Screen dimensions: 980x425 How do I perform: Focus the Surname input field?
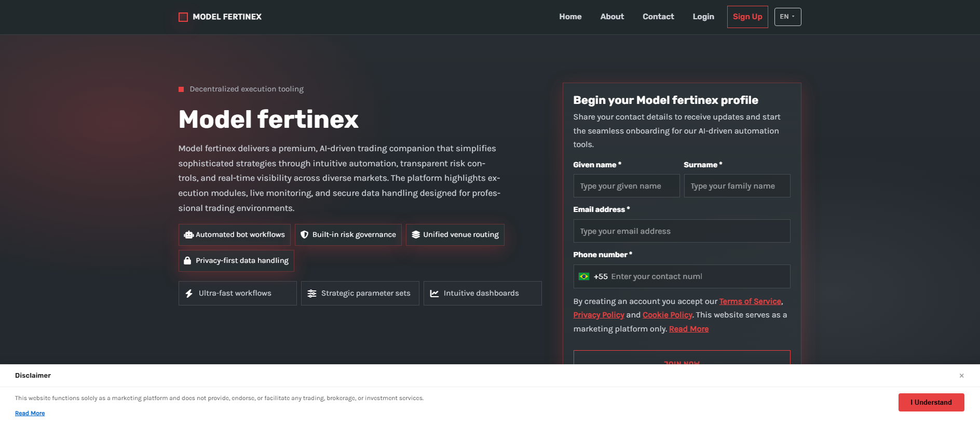pyautogui.click(x=737, y=186)
